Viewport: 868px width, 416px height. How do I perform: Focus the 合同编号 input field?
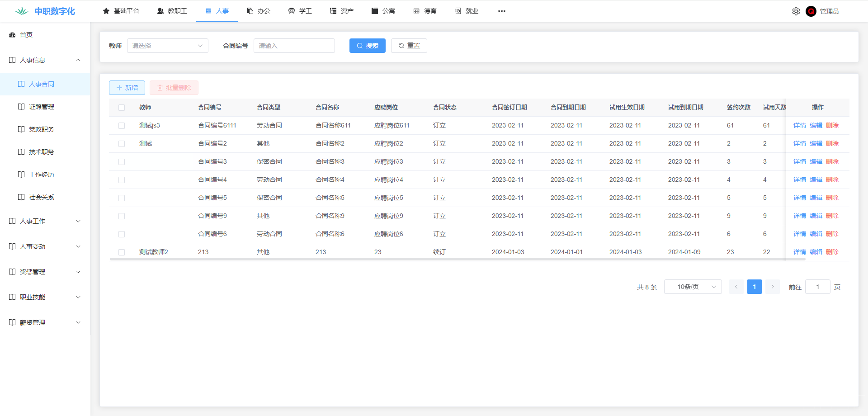(294, 46)
